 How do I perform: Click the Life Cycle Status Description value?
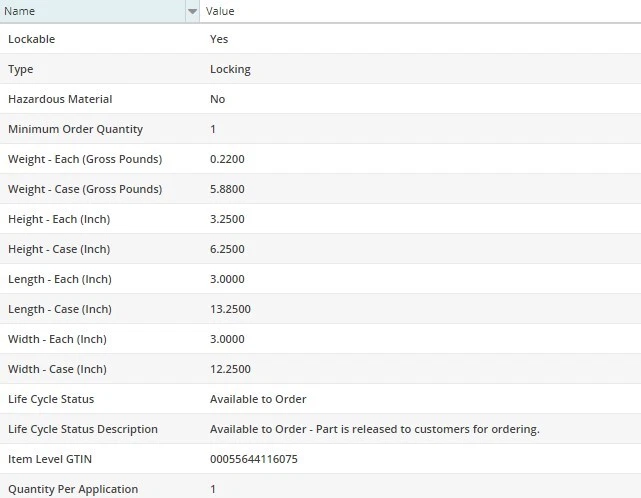point(374,429)
